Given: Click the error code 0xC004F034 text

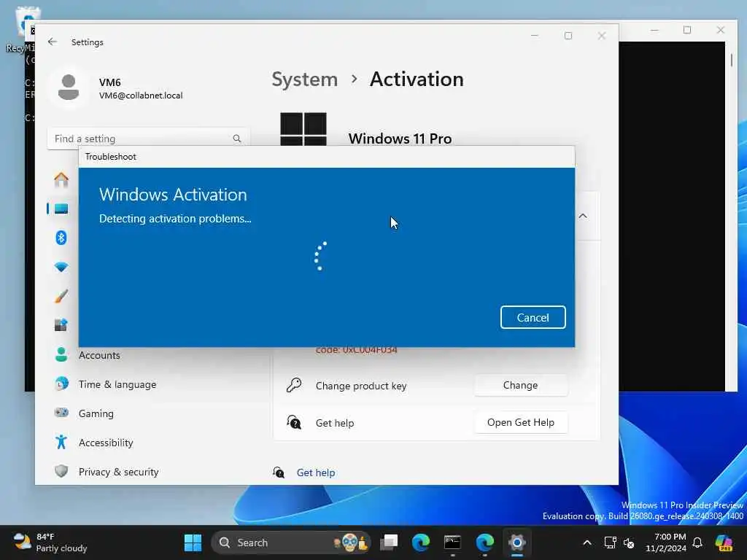Looking at the screenshot, I should click(x=356, y=350).
